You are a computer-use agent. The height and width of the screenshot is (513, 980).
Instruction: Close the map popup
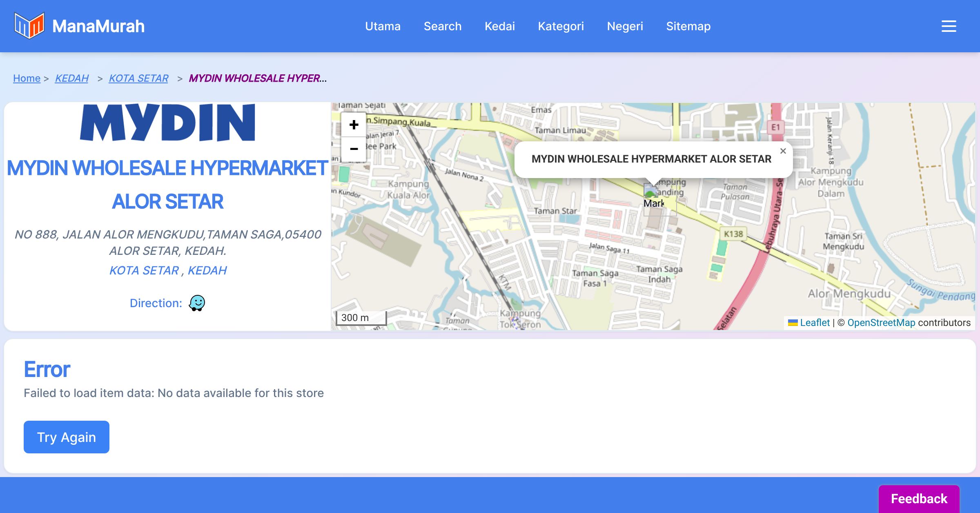(783, 151)
